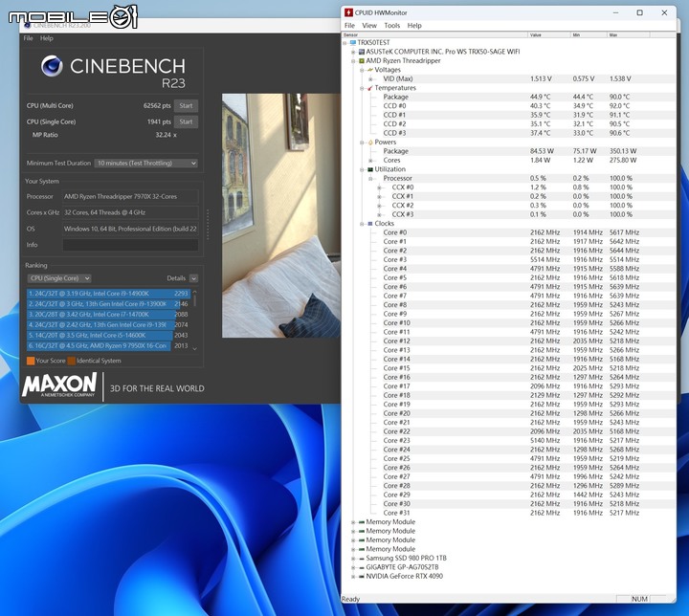Open the CPU (Single Core) ranking dropdown
Viewport: 689px width, 616px height.
[x=59, y=278]
